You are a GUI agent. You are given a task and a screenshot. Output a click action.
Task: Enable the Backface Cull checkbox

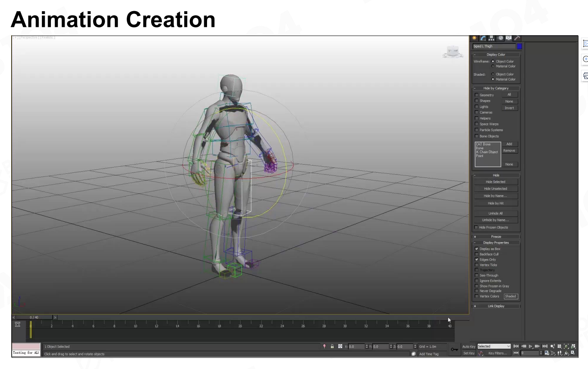tap(477, 254)
